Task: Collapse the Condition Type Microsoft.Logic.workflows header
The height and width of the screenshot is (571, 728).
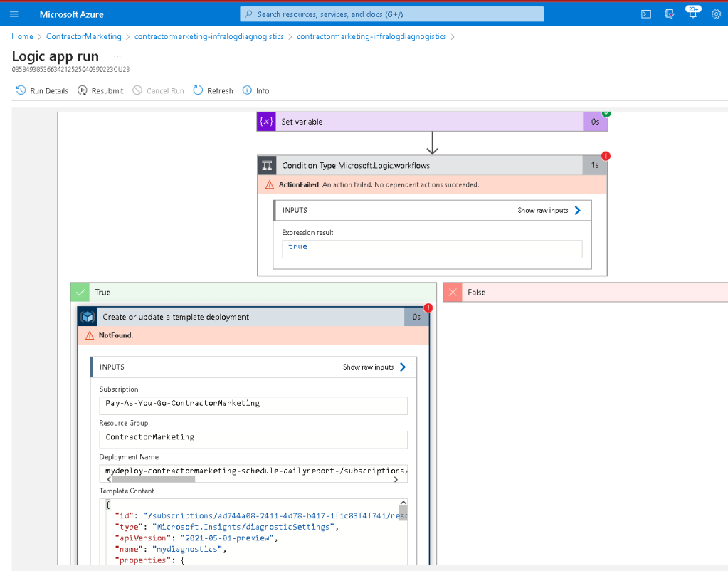Action: point(432,165)
